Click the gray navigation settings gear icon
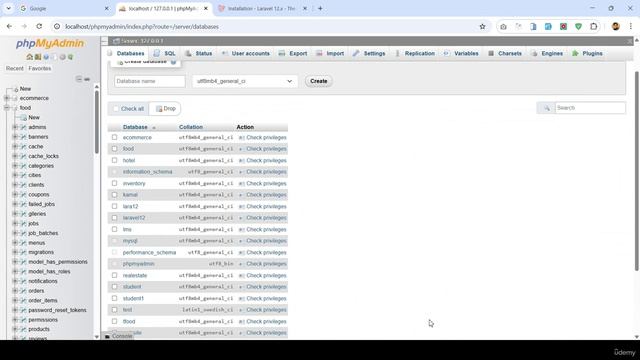 (x=62, y=57)
